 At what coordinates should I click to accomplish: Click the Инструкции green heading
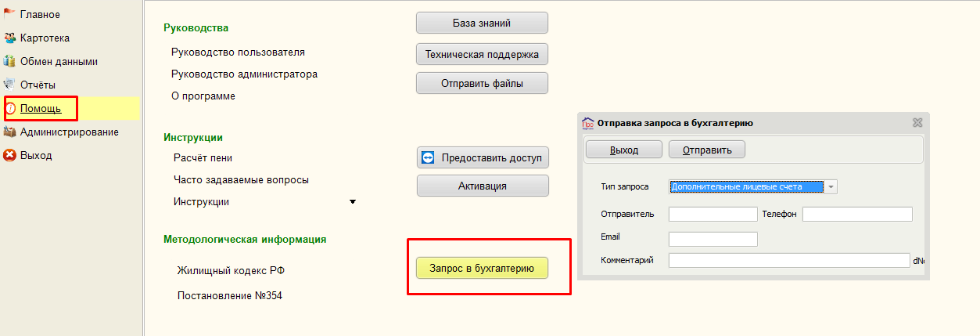pyautogui.click(x=193, y=137)
